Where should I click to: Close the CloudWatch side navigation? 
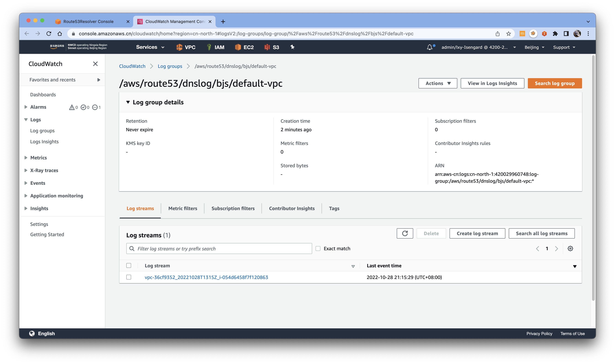[x=95, y=64]
